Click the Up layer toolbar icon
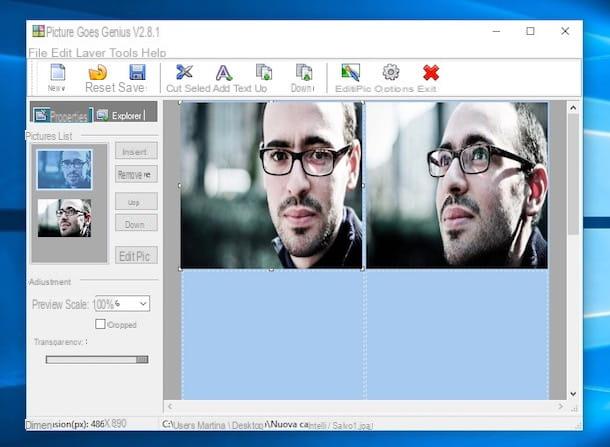The width and height of the screenshot is (610, 447). [264, 72]
